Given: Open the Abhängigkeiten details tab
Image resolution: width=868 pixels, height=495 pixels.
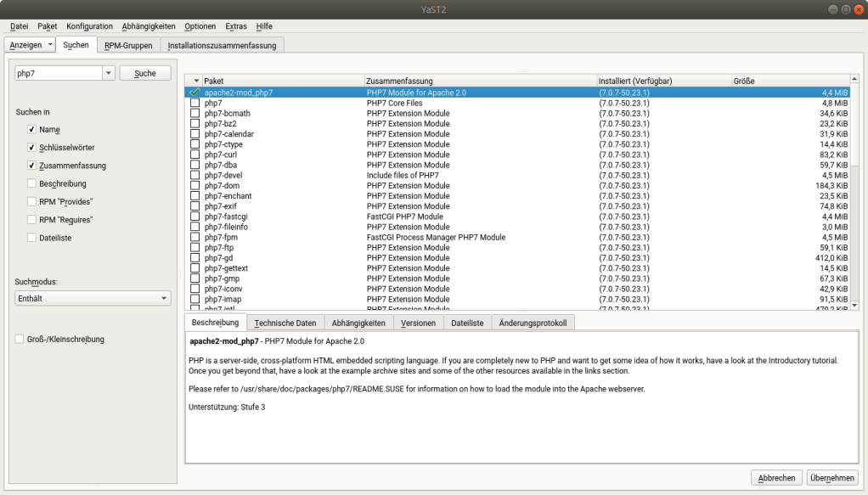Looking at the screenshot, I should pyautogui.click(x=358, y=323).
